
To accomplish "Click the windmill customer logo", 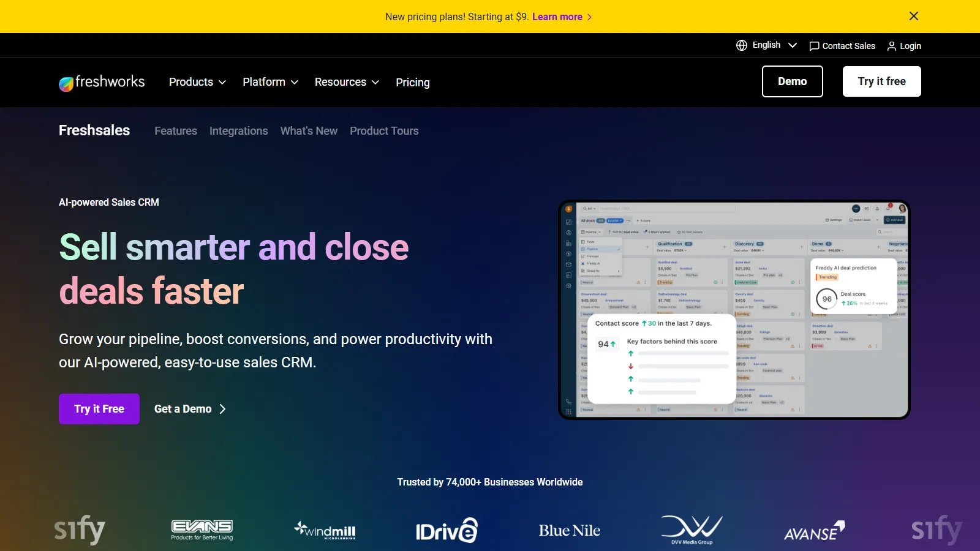I will pos(325,530).
